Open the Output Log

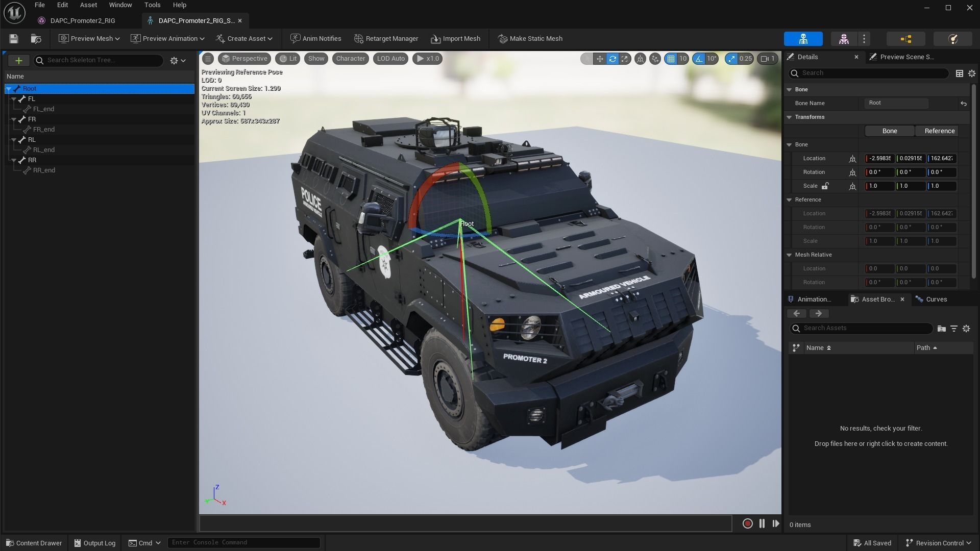(95, 543)
